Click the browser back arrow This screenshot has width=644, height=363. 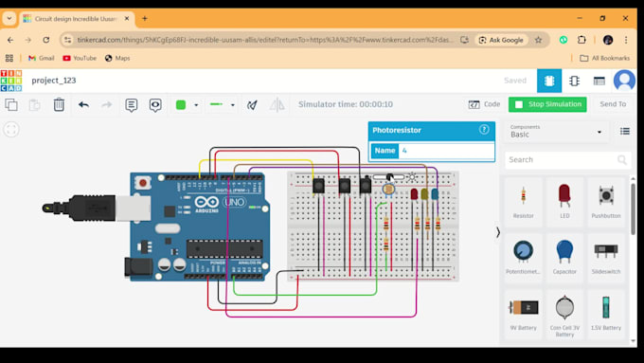click(x=10, y=40)
